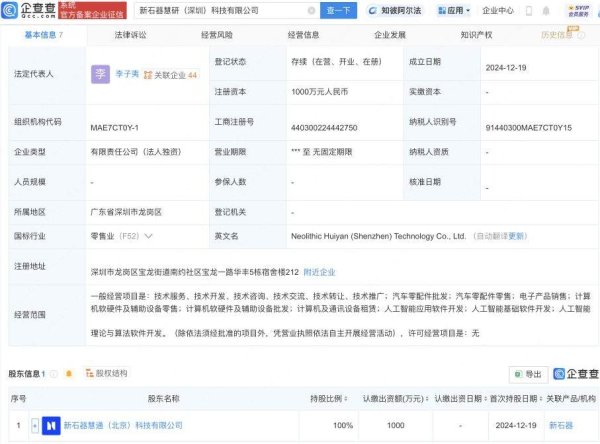Click the 附近企业 link
The image size is (600, 444).
[x=319, y=272]
